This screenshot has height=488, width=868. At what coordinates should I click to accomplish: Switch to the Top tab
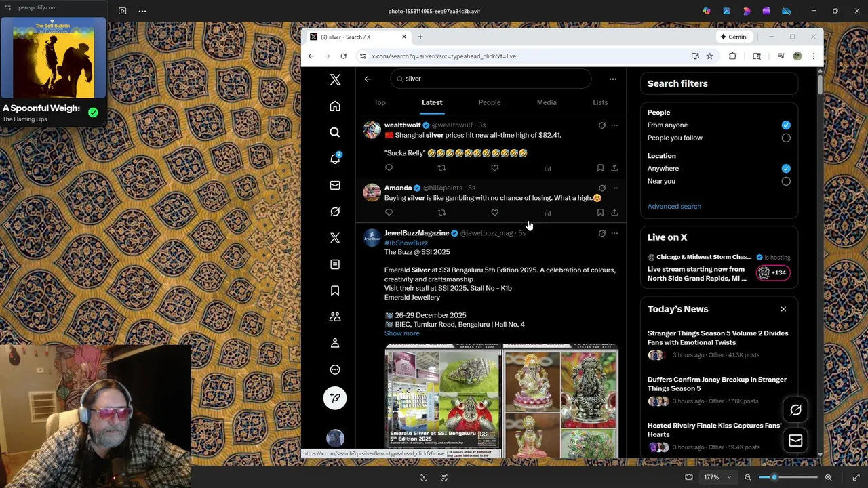pyautogui.click(x=380, y=103)
